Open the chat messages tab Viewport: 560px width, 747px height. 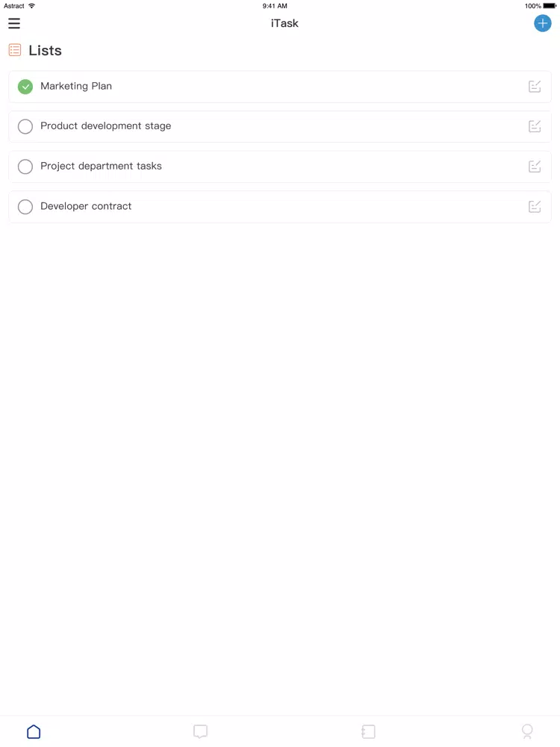[x=200, y=731]
